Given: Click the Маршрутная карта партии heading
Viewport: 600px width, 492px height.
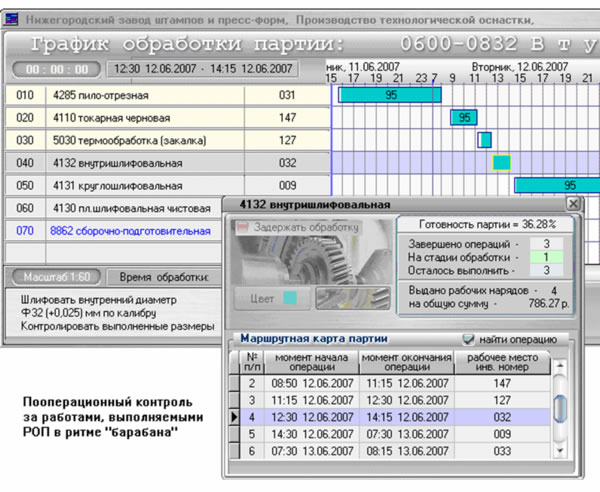Looking at the screenshot, I should point(314,339).
